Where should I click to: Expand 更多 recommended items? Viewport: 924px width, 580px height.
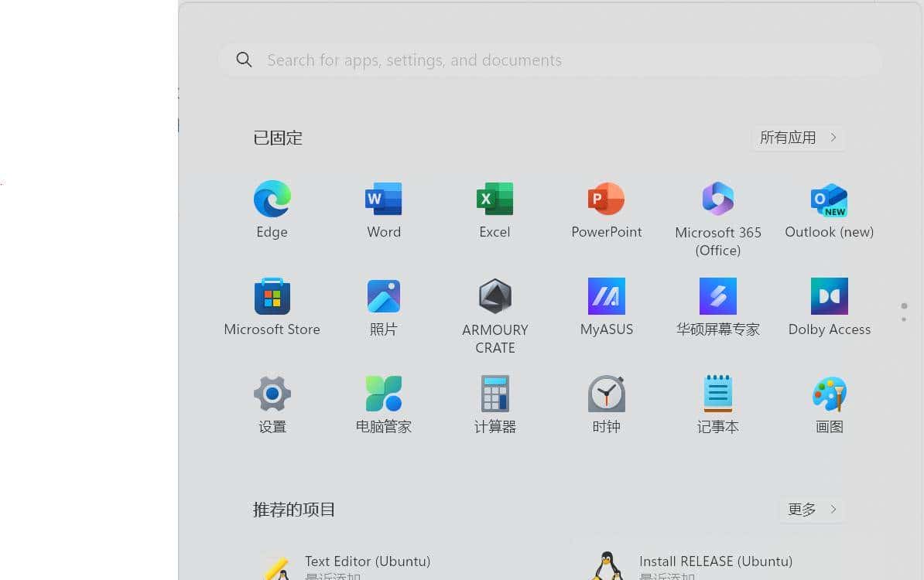[811, 509]
